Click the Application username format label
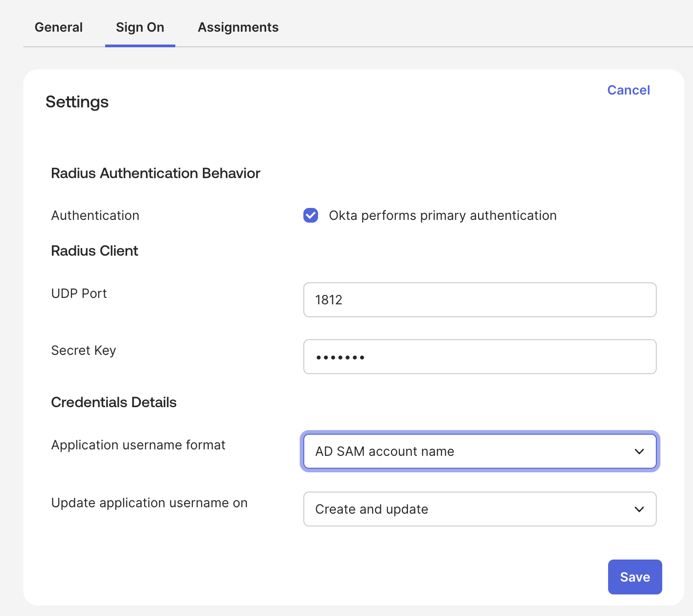Viewport: 693px width, 616px height. (138, 445)
